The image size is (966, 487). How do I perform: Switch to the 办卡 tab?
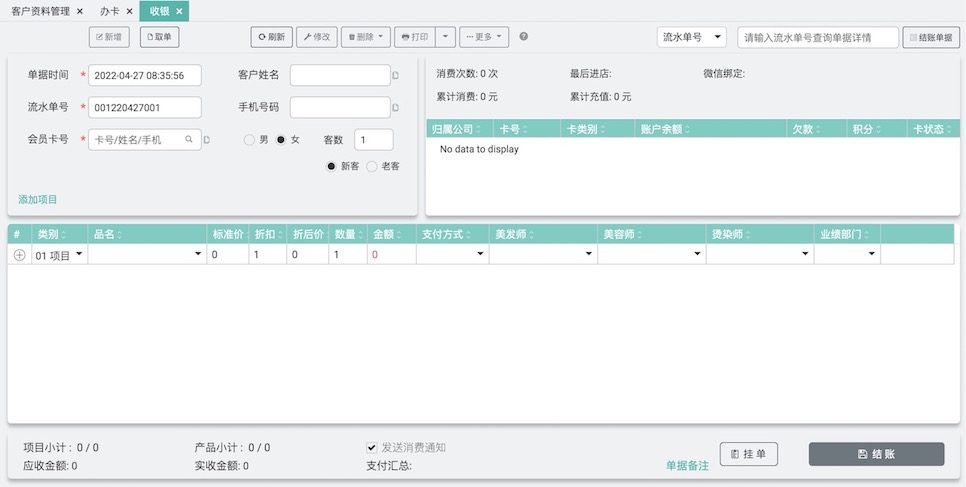click(110, 11)
